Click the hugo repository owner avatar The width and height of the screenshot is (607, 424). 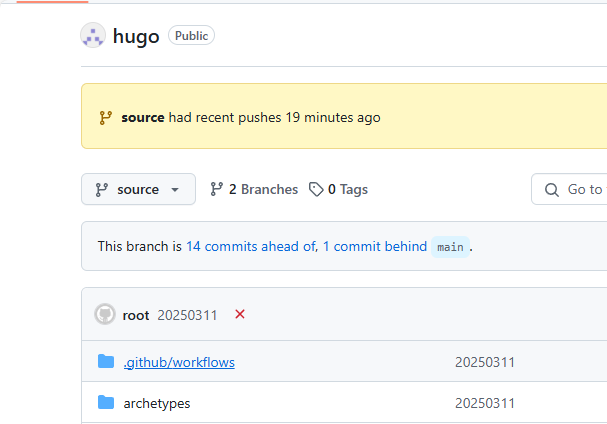pos(93,35)
